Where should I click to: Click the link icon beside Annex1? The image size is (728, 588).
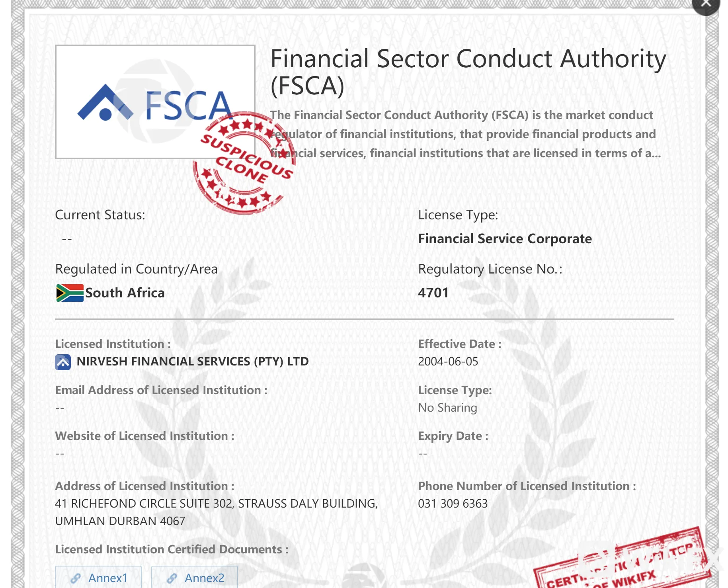pyautogui.click(x=76, y=578)
